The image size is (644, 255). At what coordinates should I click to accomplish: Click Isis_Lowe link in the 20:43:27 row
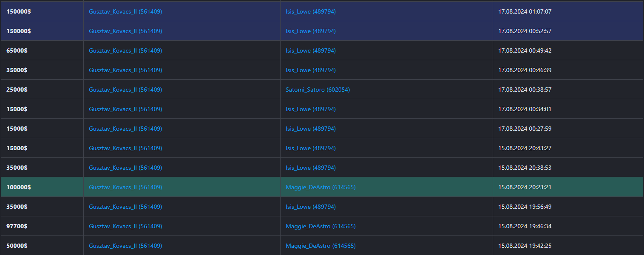point(310,148)
